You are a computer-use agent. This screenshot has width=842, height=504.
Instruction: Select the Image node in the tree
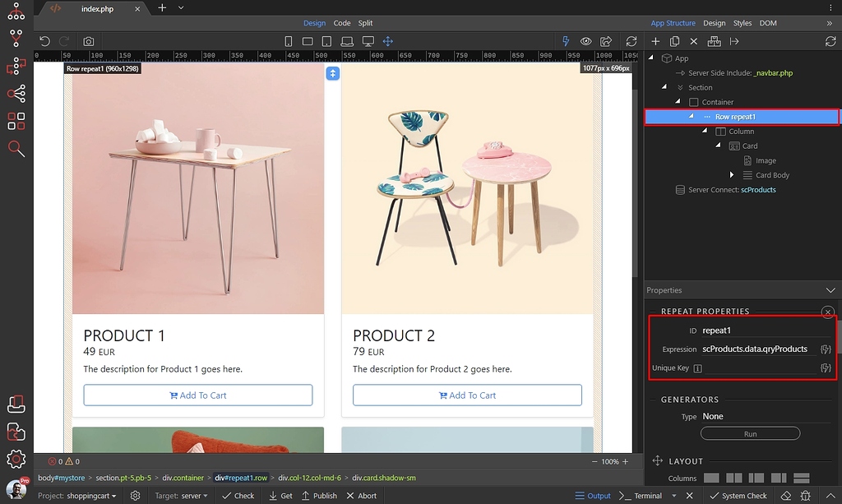coord(760,160)
